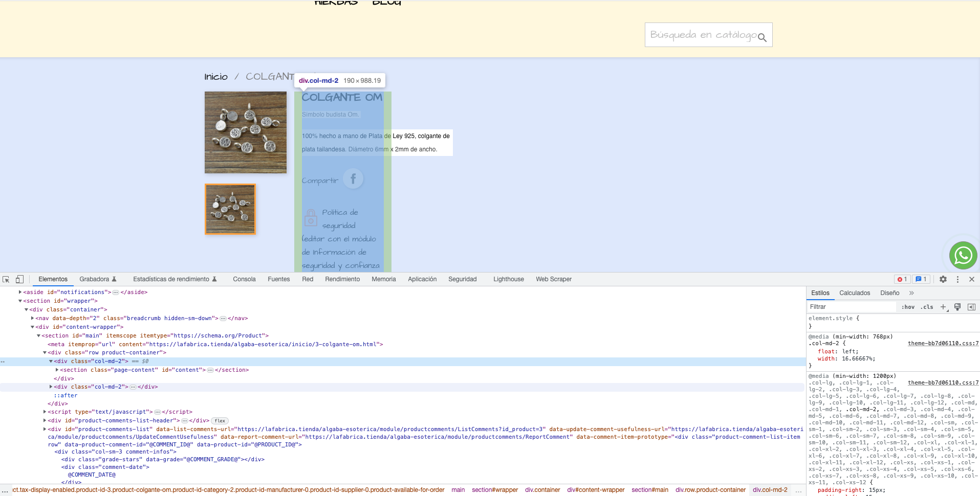This screenshot has width=980, height=496.
Task: Select the Calculados tab
Action: tap(855, 293)
